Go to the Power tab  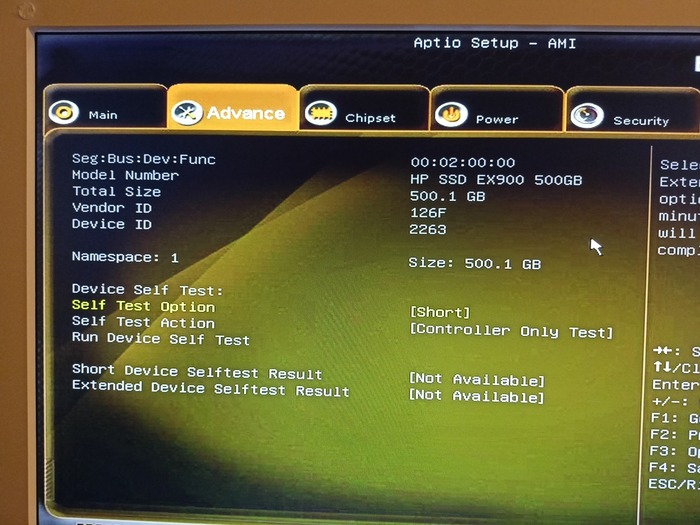click(x=496, y=109)
